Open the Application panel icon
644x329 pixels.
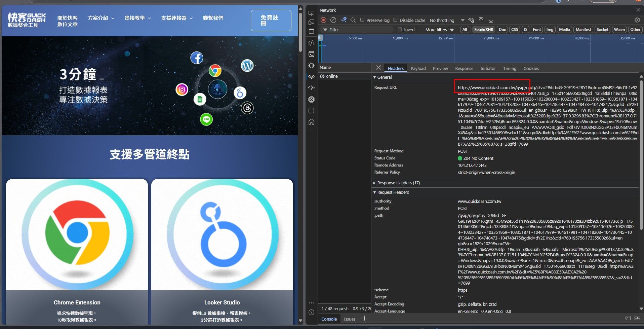(312, 111)
